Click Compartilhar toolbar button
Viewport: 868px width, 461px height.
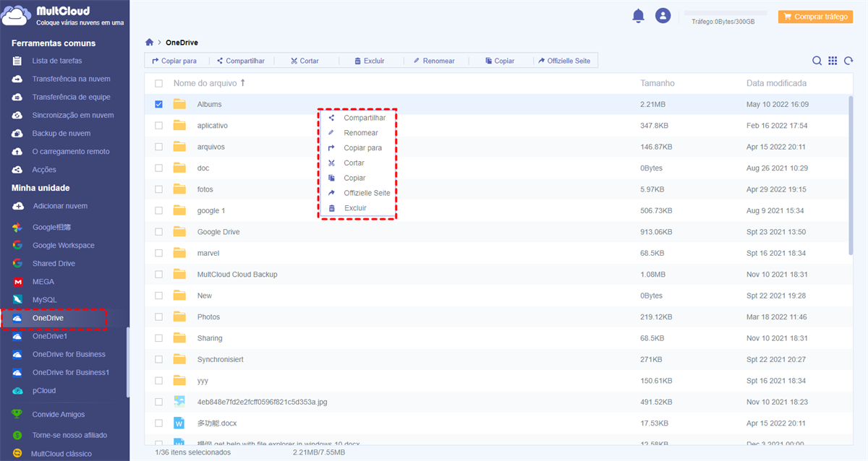tap(241, 61)
